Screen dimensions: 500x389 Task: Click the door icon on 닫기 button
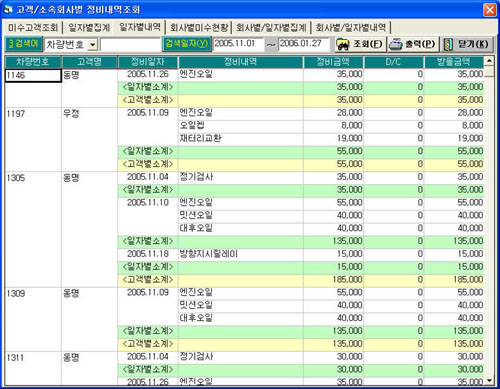(x=448, y=44)
